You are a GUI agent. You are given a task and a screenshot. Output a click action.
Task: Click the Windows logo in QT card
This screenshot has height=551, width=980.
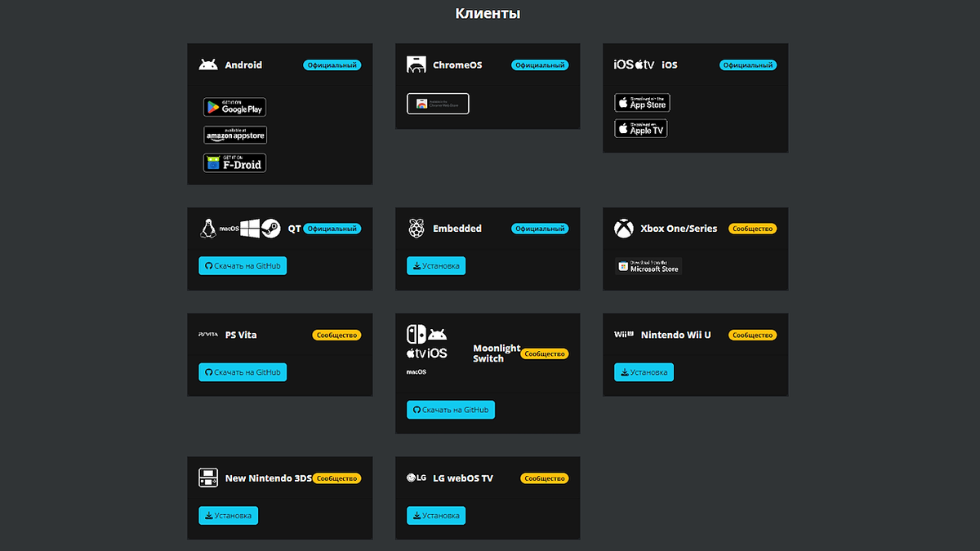click(x=249, y=228)
